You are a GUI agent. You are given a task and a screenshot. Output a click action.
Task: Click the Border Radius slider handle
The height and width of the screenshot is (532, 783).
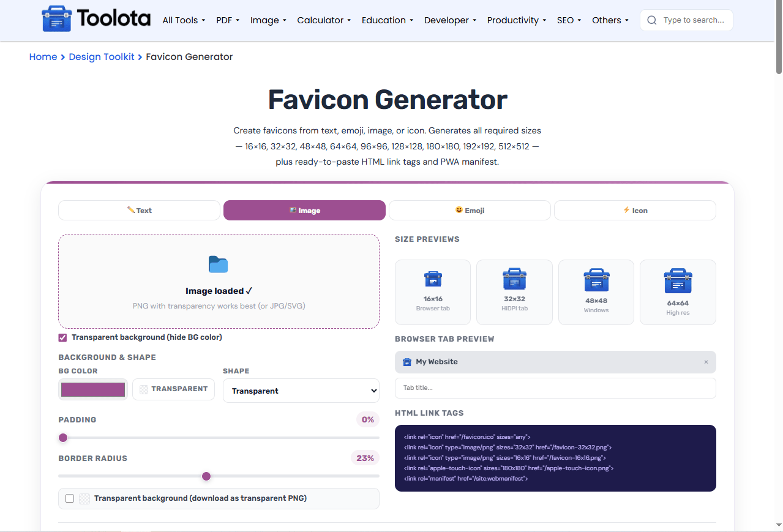[206, 476]
